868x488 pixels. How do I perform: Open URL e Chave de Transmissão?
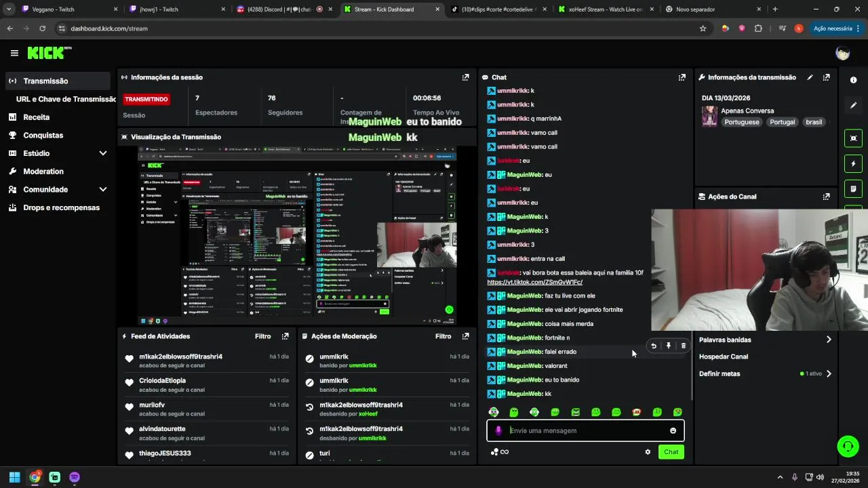point(66,99)
